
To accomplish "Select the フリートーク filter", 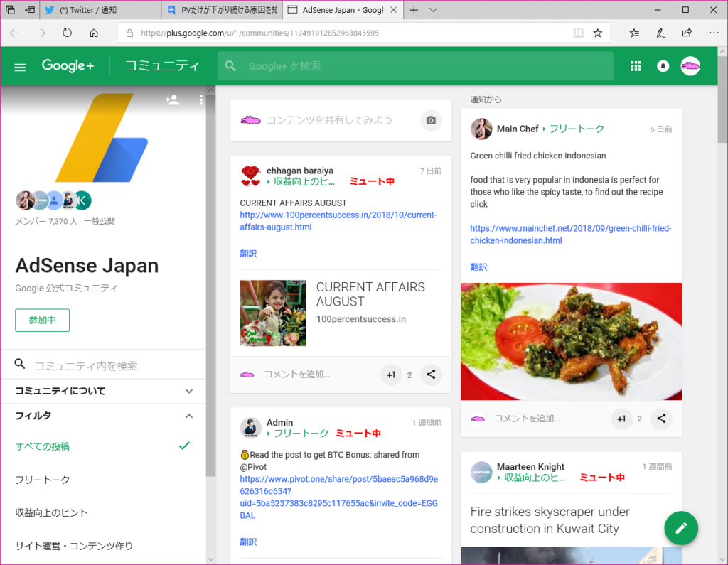I will coord(104,480).
